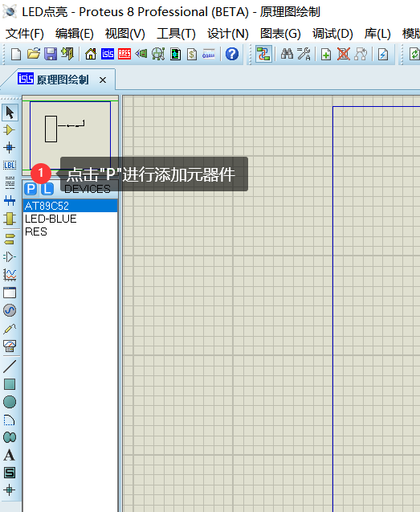
Task: Choose the Graph mode tool
Action: pyautogui.click(x=10, y=275)
